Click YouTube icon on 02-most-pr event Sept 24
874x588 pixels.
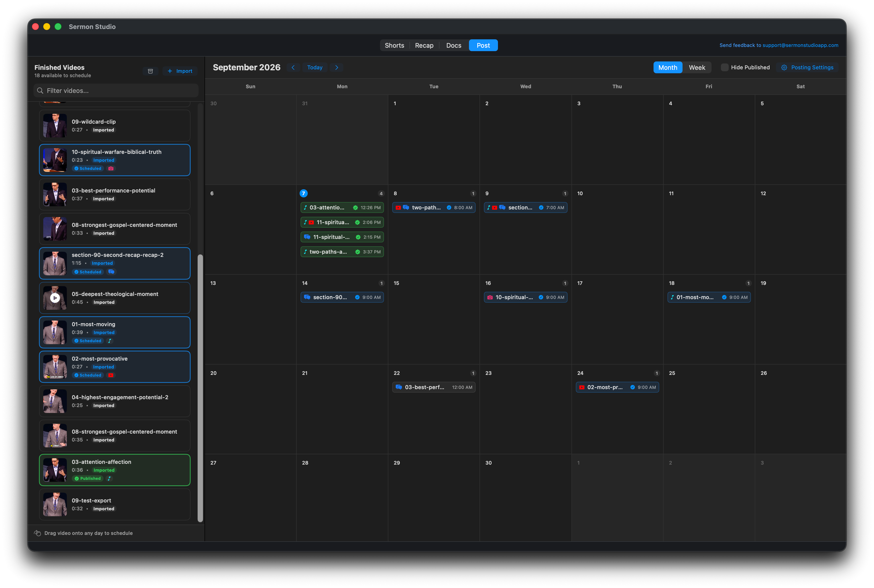click(582, 387)
